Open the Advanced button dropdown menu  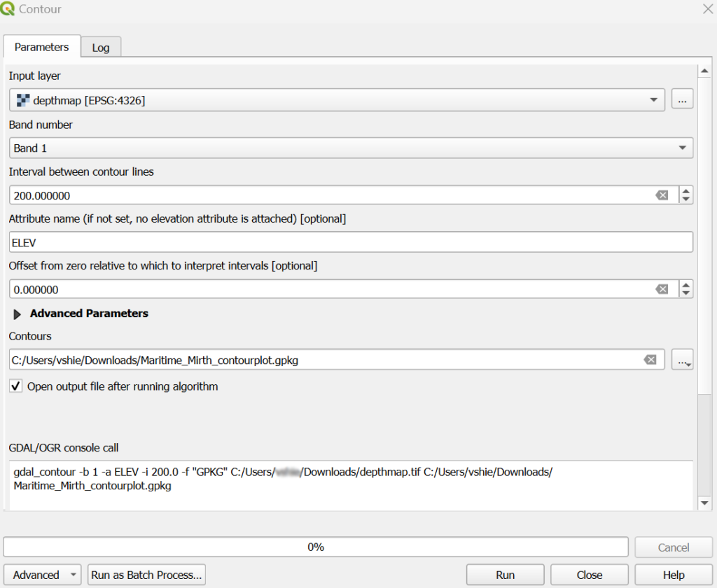pyautogui.click(x=42, y=575)
